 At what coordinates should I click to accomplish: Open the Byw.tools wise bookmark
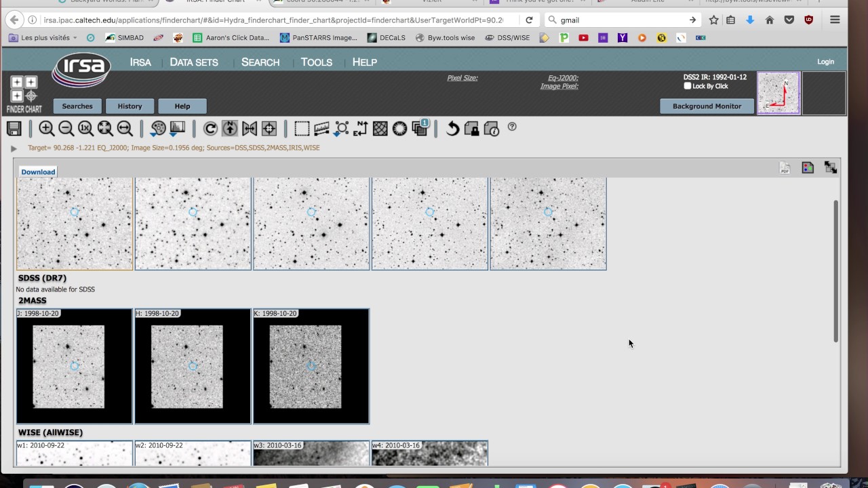(445, 38)
